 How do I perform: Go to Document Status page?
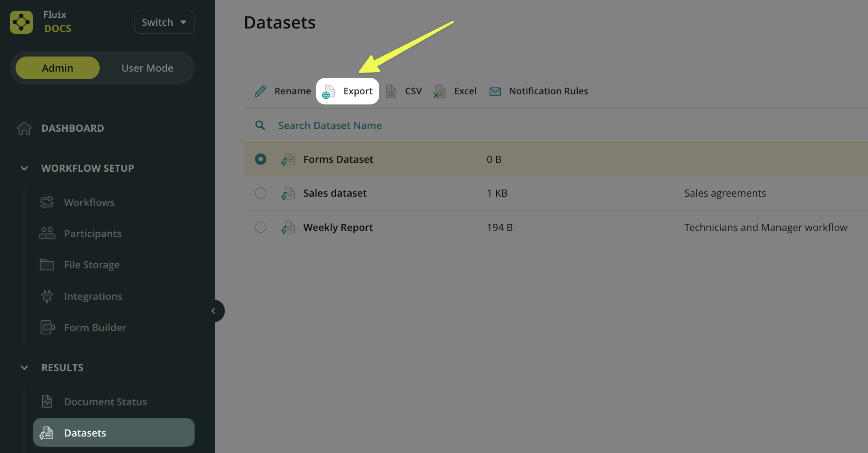(x=105, y=402)
